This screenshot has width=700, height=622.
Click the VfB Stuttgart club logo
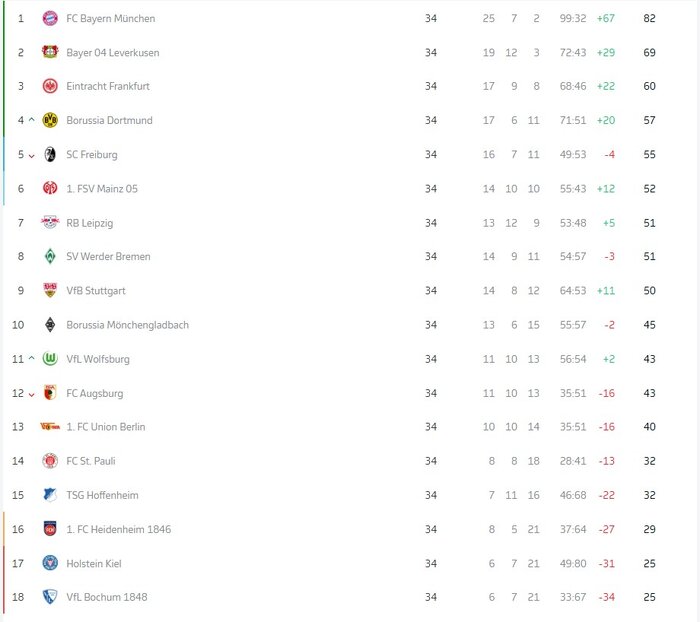50,291
